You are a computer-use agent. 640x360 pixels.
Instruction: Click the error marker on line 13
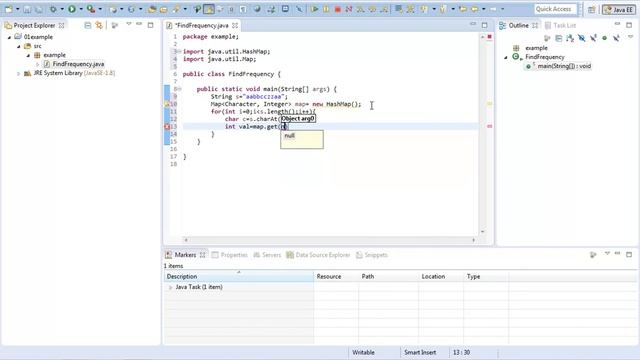(x=167, y=127)
